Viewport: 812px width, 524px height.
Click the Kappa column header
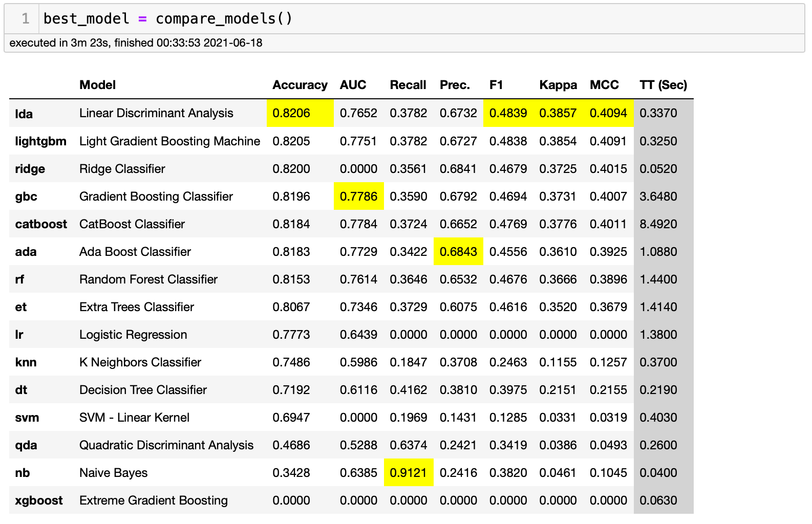(558, 85)
